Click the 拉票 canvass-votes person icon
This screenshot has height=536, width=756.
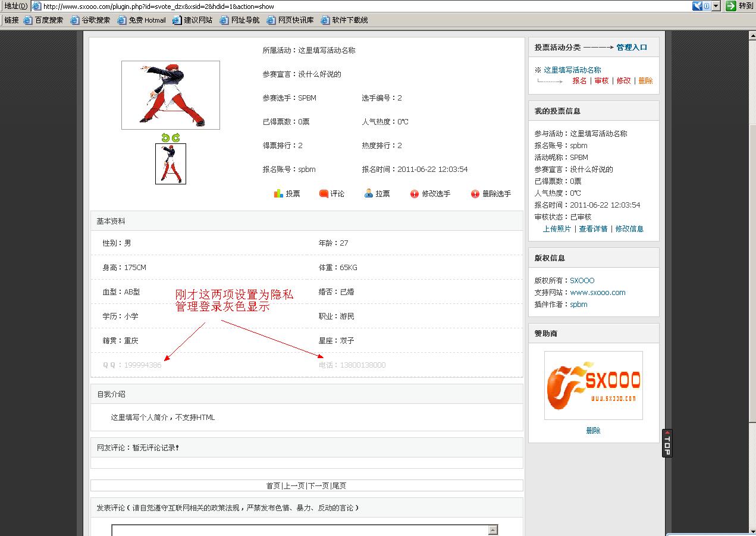click(370, 193)
